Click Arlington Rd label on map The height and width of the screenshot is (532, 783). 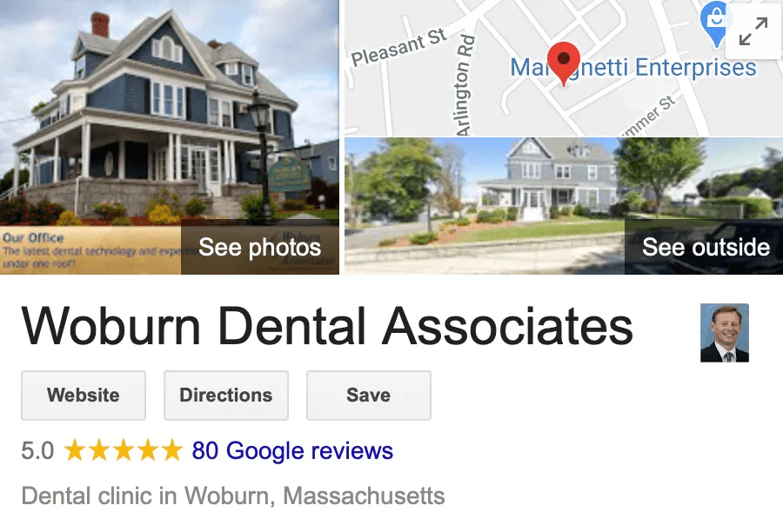[465, 85]
